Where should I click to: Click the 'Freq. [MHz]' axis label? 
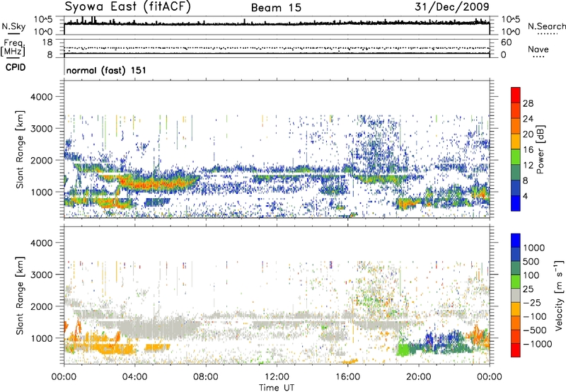(x=13, y=48)
